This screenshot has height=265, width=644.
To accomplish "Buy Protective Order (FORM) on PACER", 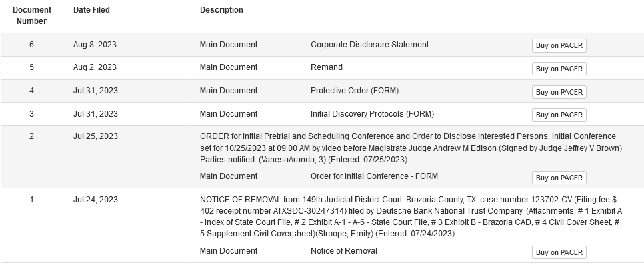I will tap(559, 92).
